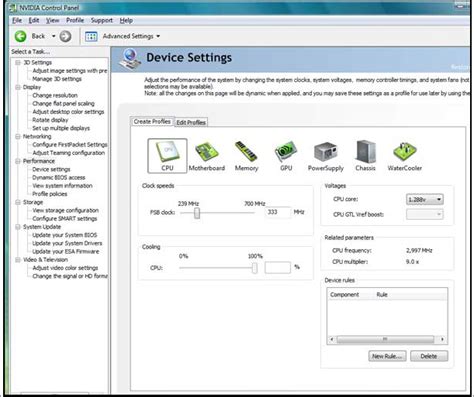The height and width of the screenshot is (397, 474).
Task: Click the FSB clock MHz input field
Action: [278, 212]
